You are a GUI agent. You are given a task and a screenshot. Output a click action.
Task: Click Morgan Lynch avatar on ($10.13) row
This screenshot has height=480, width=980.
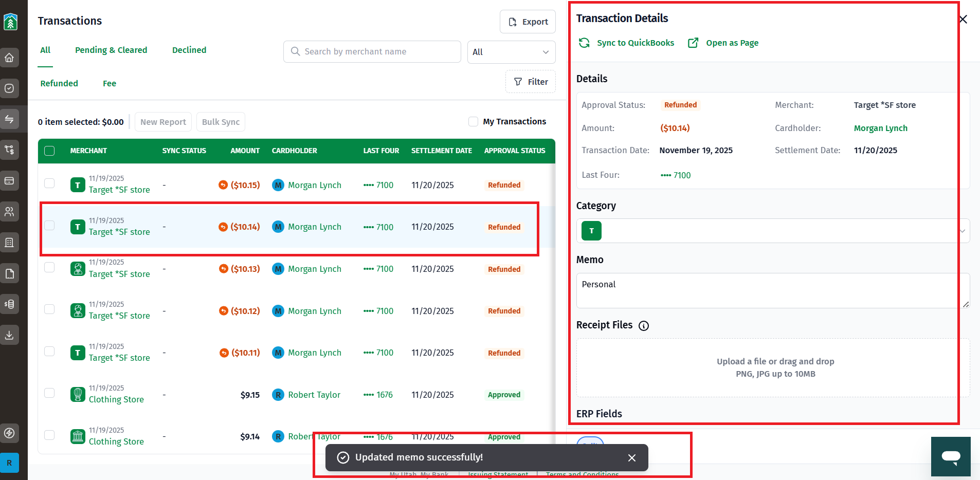point(278,269)
